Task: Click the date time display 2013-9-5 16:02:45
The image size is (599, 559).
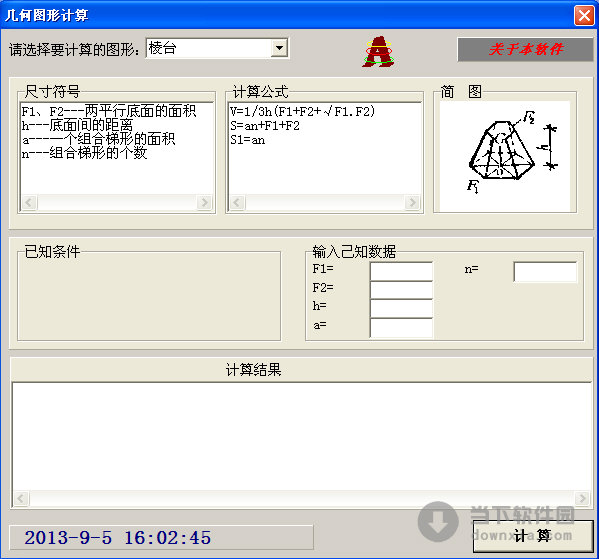Action: coord(118,538)
